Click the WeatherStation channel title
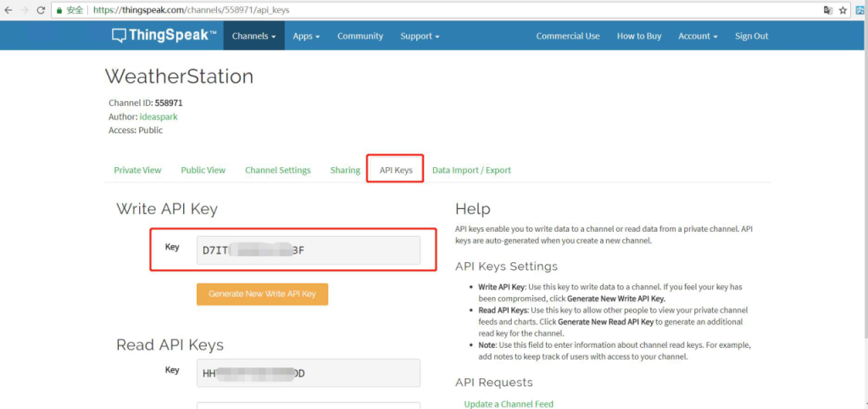This screenshot has height=409, width=868. pyautogui.click(x=180, y=76)
